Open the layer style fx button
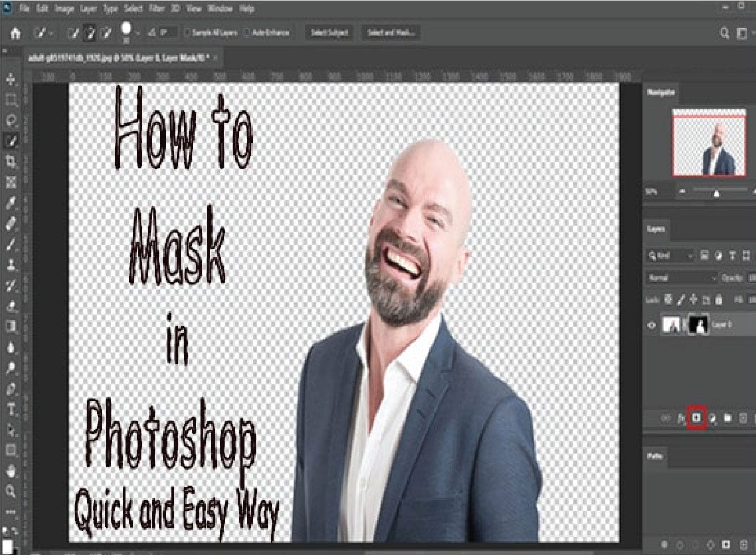This screenshot has height=555, width=756. point(681,419)
